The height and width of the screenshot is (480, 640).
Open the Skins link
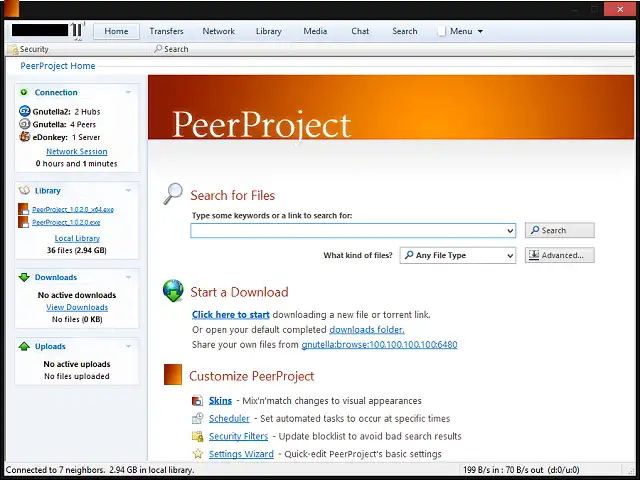(220, 400)
